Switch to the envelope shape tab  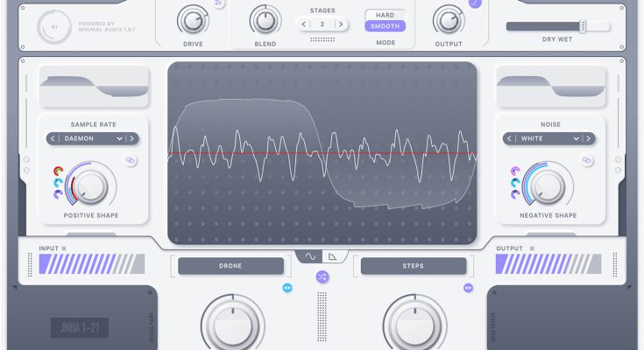(334, 256)
